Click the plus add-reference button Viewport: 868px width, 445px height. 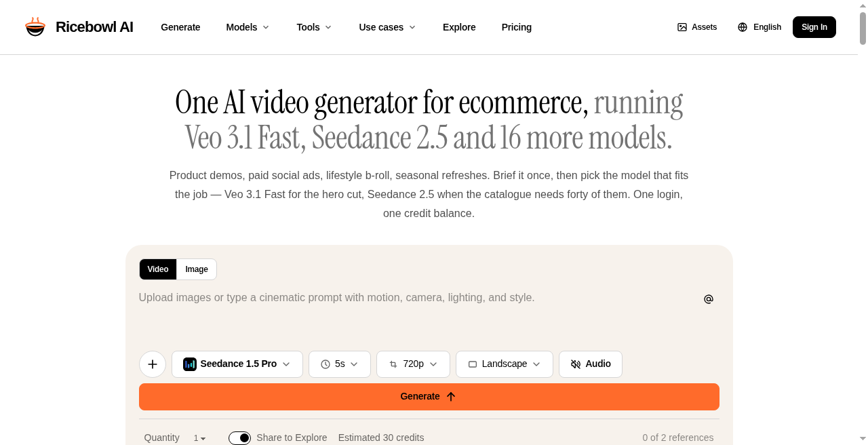pyautogui.click(x=153, y=364)
